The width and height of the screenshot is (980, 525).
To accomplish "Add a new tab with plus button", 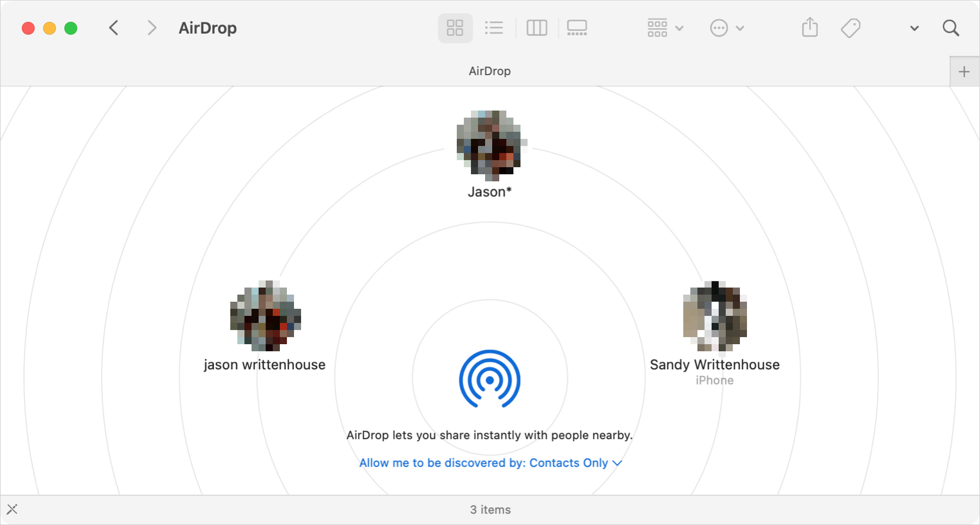I will point(964,71).
